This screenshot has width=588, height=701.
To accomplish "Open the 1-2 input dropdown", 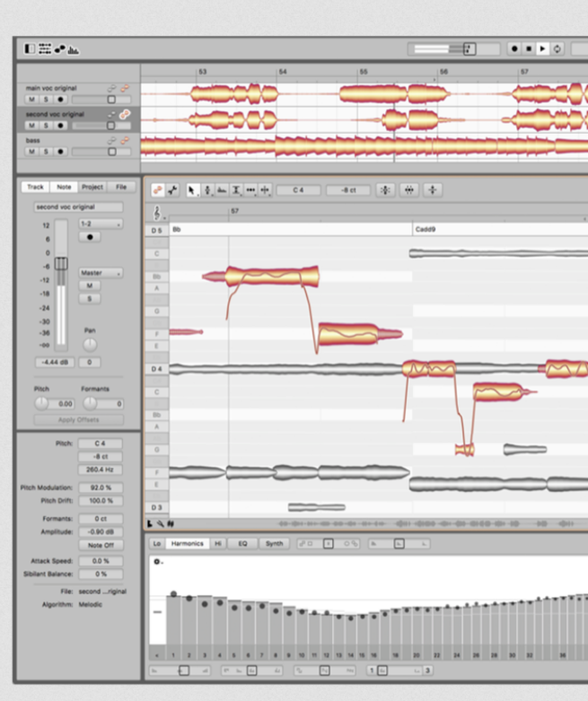I will tap(101, 223).
